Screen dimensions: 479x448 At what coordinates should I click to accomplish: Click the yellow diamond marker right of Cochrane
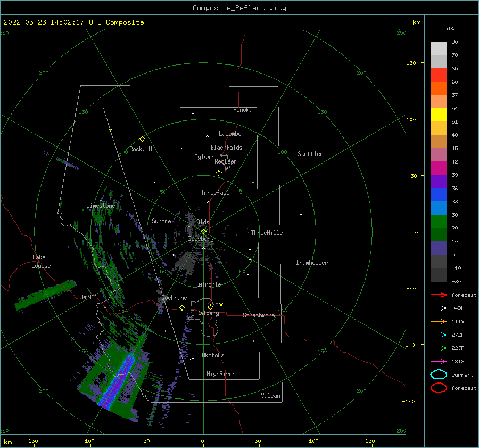coord(183,307)
